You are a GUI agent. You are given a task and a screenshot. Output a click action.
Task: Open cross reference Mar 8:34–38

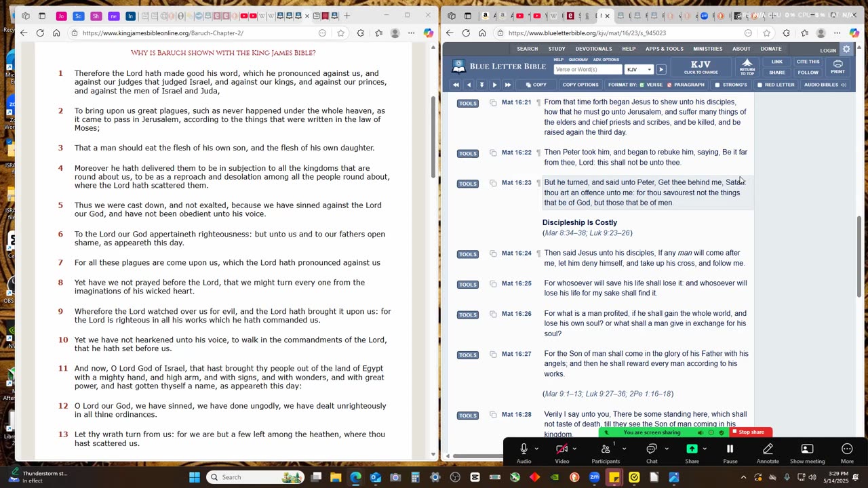tap(565, 232)
